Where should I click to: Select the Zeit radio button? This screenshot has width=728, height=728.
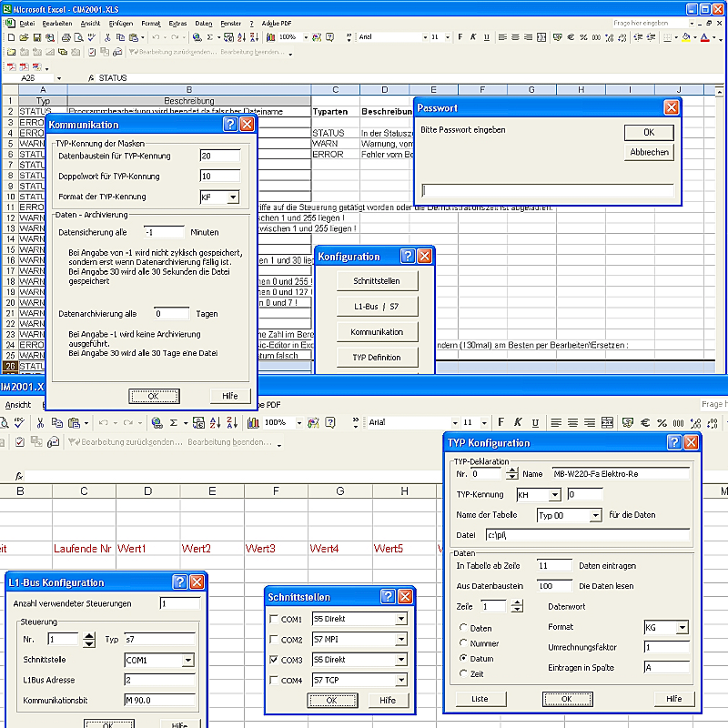point(462,673)
